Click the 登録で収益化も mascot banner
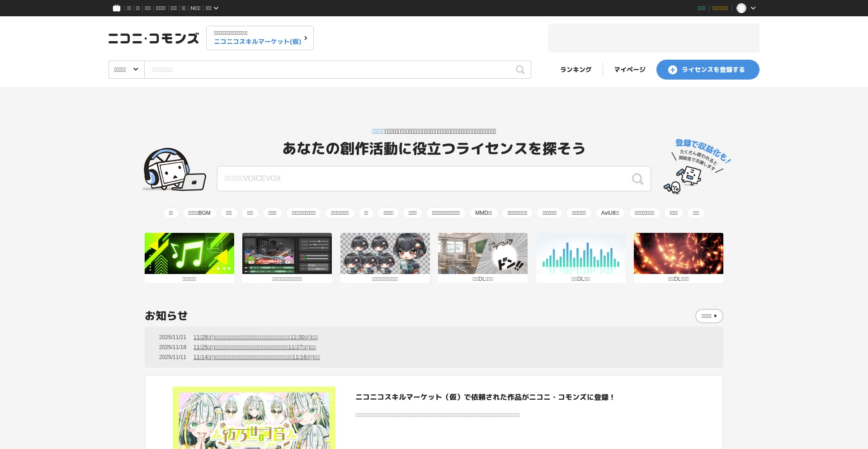 (x=697, y=166)
